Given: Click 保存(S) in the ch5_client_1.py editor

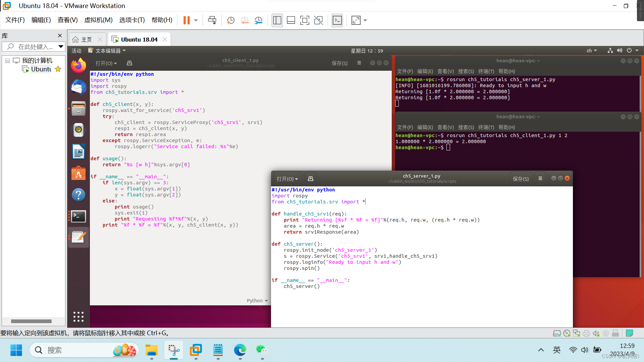Looking at the screenshot, I should coord(339,63).
